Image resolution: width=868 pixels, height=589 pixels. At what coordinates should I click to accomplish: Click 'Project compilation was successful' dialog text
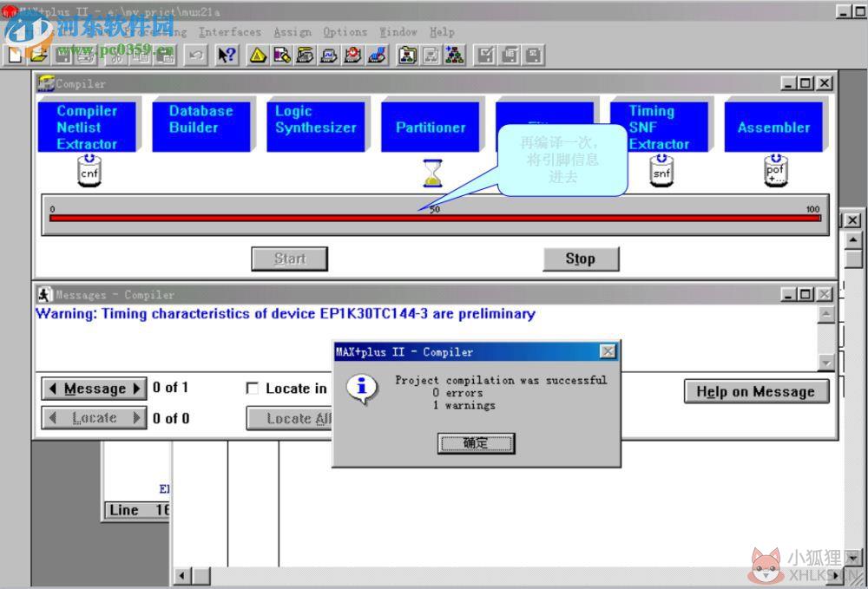pyautogui.click(x=501, y=380)
